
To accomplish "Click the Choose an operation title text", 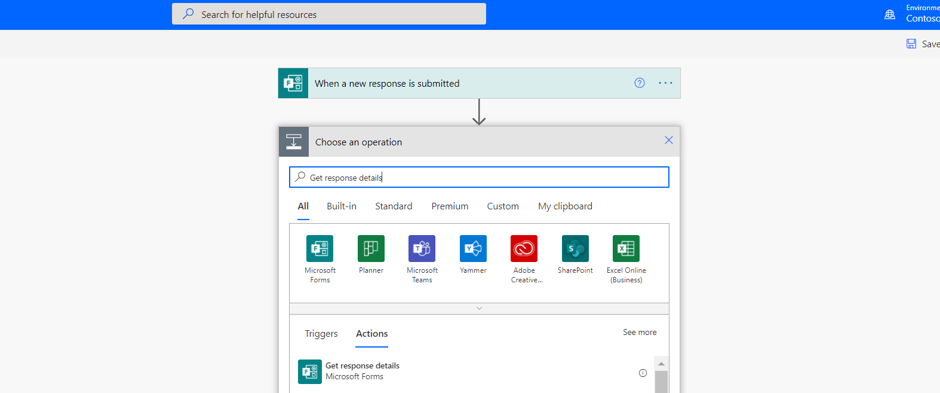I will (x=358, y=142).
